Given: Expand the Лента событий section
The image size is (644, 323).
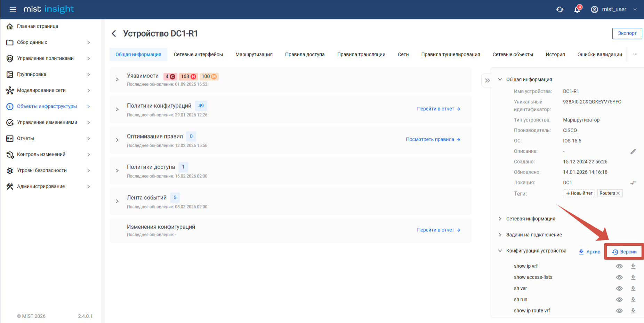Looking at the screenshot, I should coord(117,202).
